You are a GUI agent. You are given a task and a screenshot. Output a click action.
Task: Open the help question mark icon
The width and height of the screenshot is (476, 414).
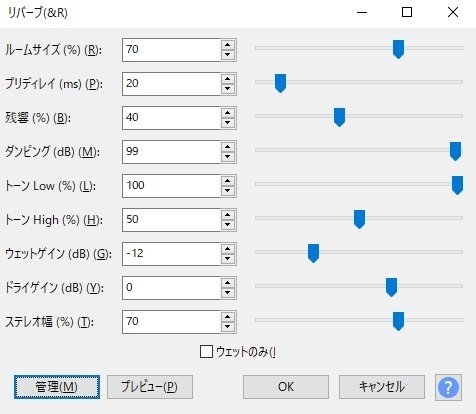point(448,387)
